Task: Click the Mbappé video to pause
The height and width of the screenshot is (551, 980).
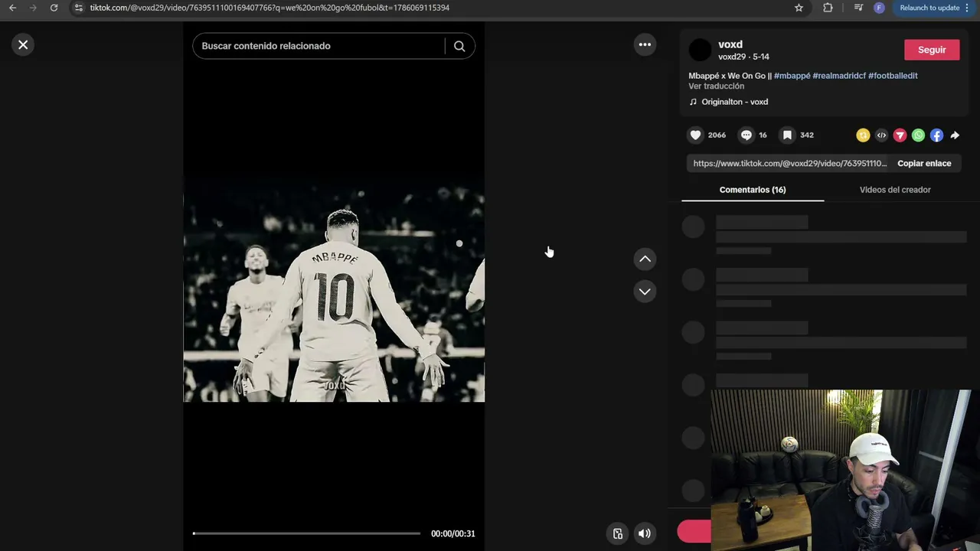Action: 334,291
